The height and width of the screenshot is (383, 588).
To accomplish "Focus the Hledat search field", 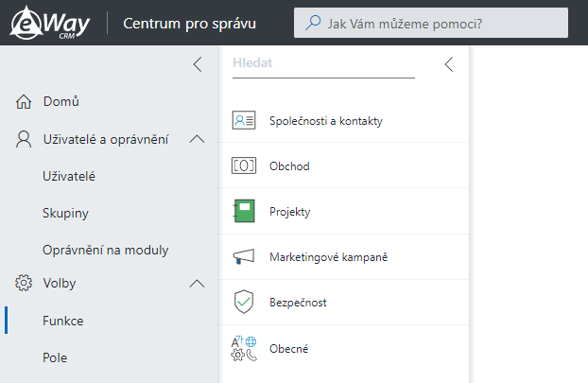I will click(x=323, y=63).
